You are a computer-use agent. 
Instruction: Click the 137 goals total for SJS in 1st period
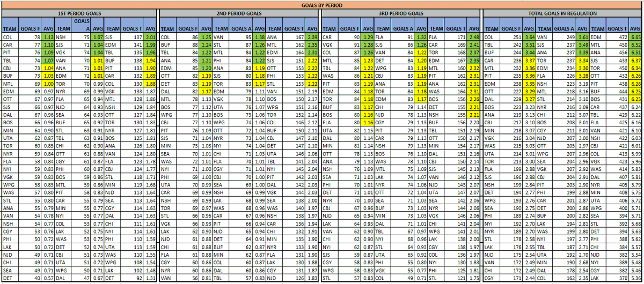132,38
